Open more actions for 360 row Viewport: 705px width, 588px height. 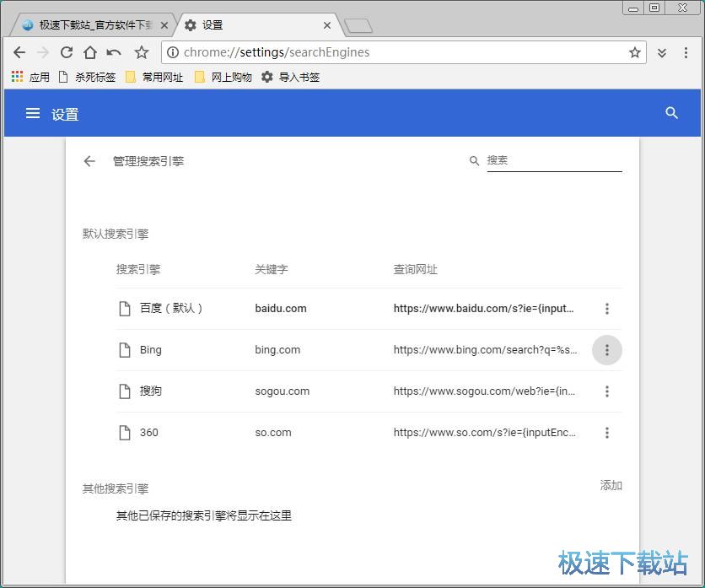pyautogui.click(x=607, y=433)
